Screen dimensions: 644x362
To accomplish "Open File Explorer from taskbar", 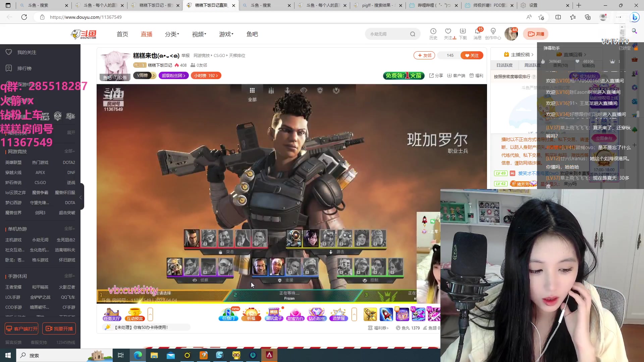I will pyautogui.click(x=154, y=355).
